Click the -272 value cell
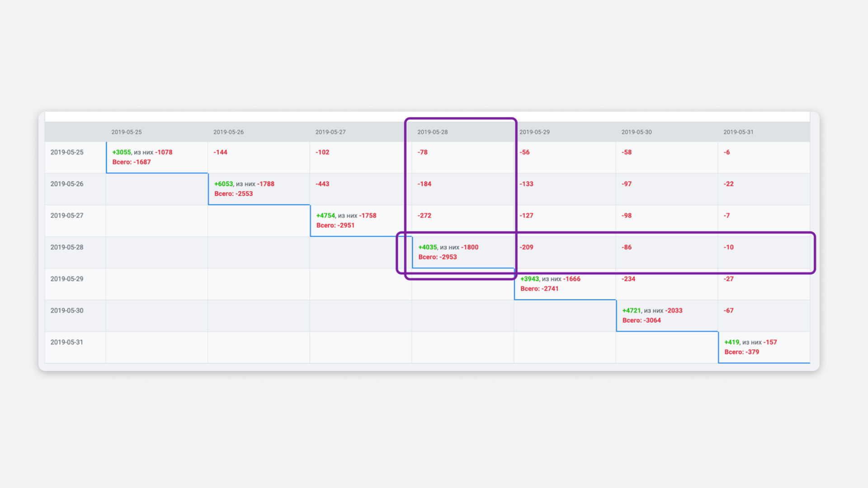The height and width of the screenshot is (488, 868). click(425, 216)
